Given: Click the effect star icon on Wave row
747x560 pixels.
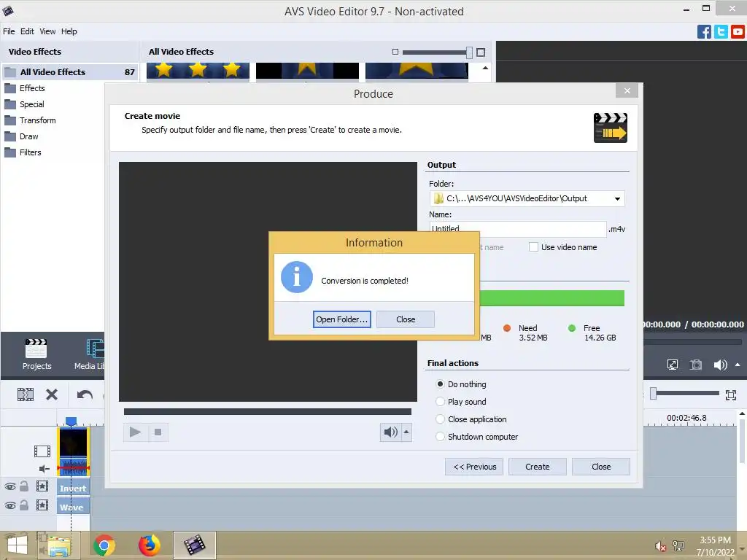Looking at the screenshot, I should click(x=42, y=505).
